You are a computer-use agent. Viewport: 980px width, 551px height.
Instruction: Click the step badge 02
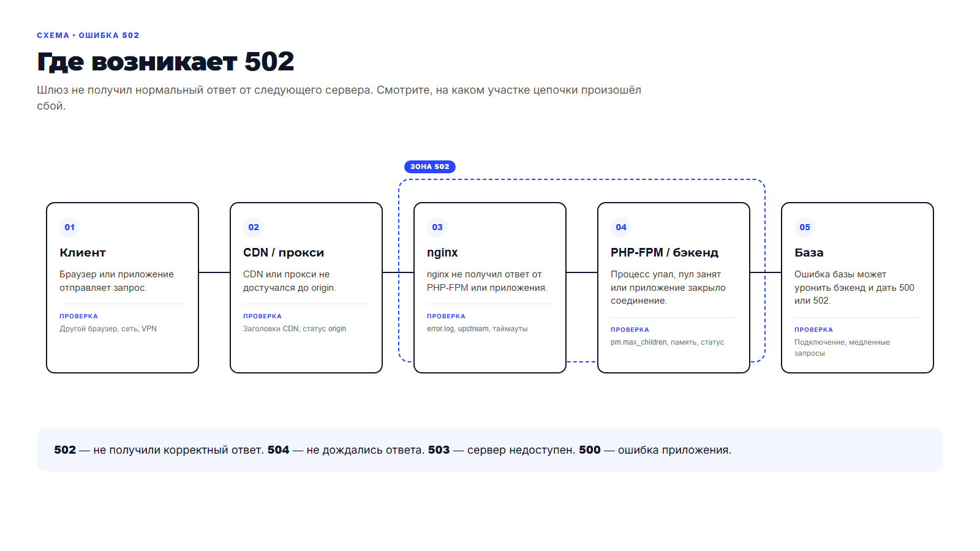tap(254, 227)
